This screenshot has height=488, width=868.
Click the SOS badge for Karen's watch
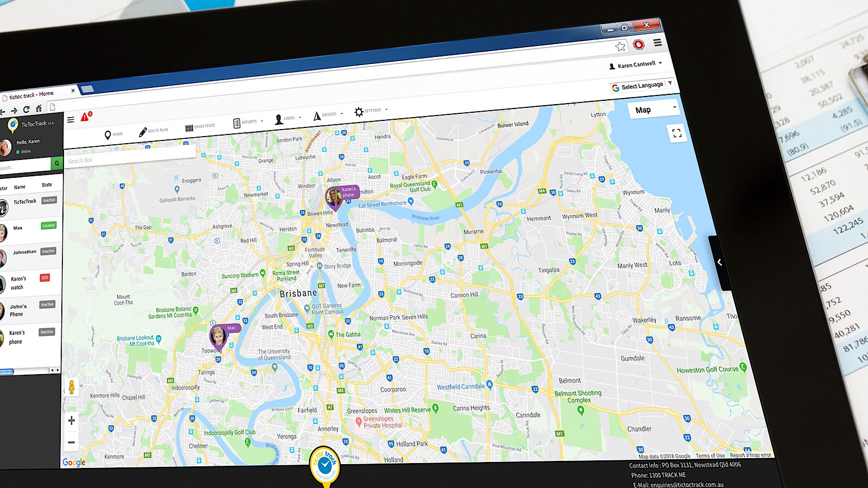point(45,278)
